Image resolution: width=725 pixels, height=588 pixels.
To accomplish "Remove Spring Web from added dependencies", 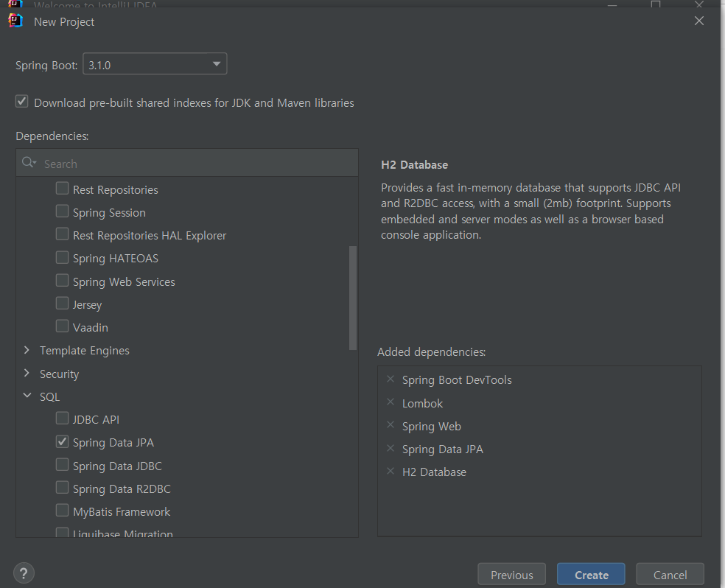I will pos(390,425).
